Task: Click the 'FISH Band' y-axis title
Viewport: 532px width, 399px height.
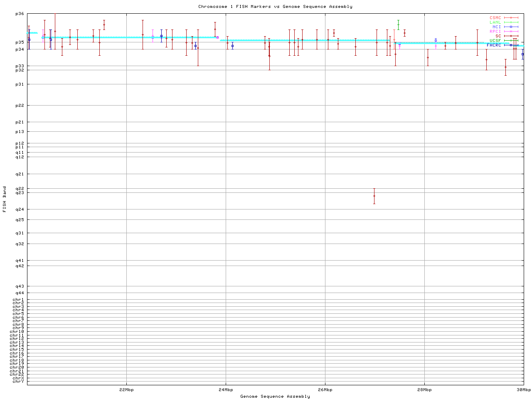Action: click(x=5, y=199)
